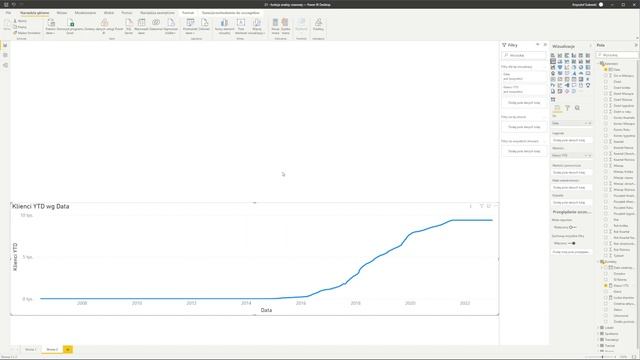Open the Report view from left sidebar
Screen dimensions: 640x360
5,45
